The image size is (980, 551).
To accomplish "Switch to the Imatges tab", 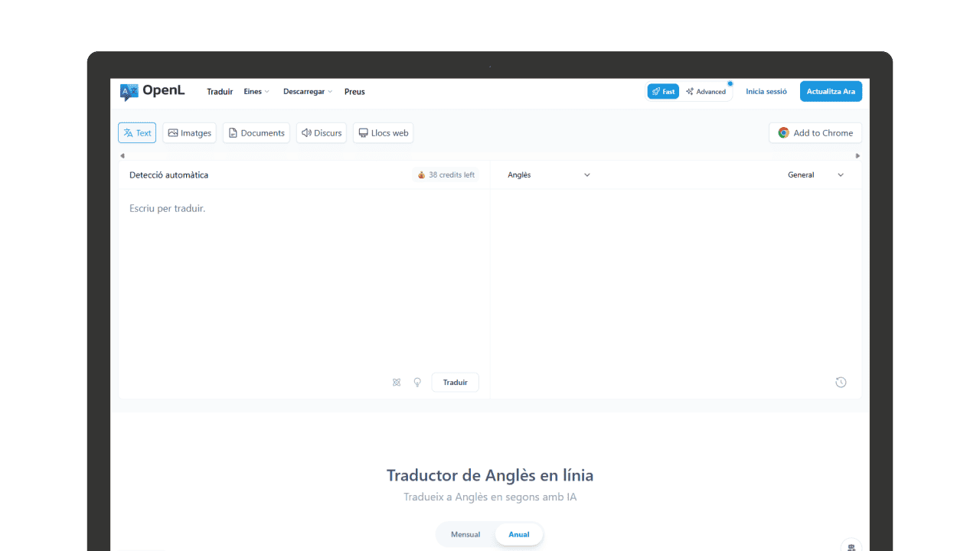I will (x=189, y=133).
